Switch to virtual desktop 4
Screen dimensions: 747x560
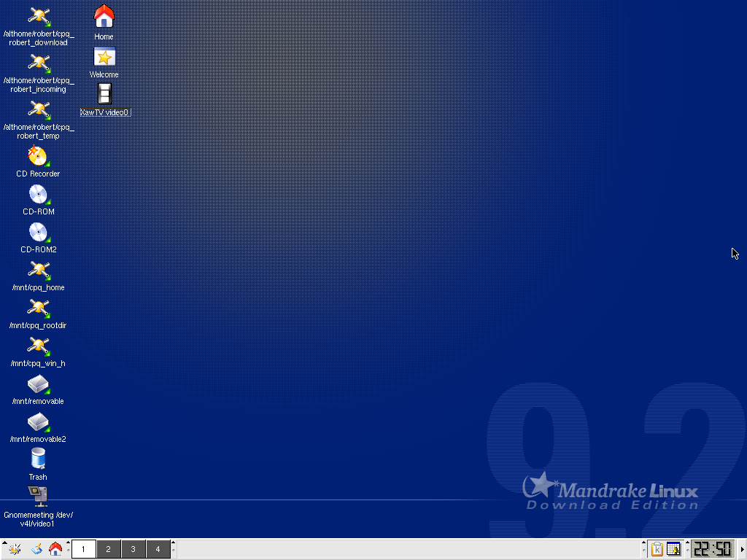[x=158, y=549]
